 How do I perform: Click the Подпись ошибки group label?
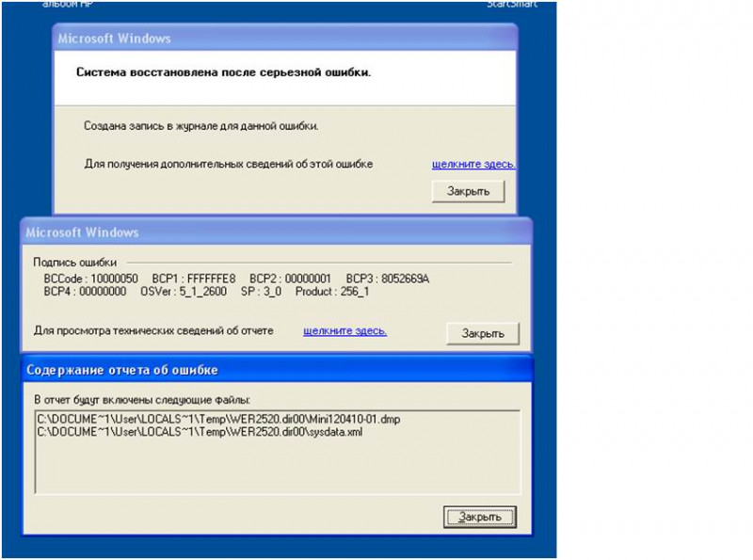tap(75, 263)
